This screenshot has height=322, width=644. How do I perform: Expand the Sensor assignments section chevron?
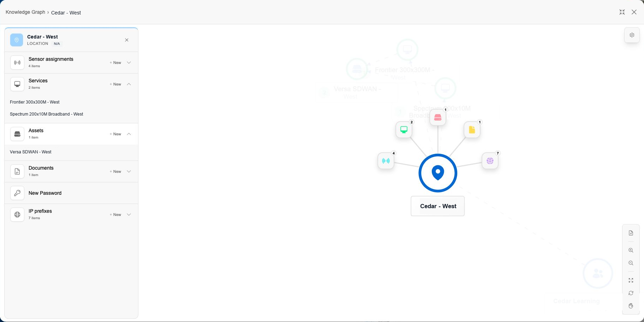pyautogui.click(x=129, y=63)
